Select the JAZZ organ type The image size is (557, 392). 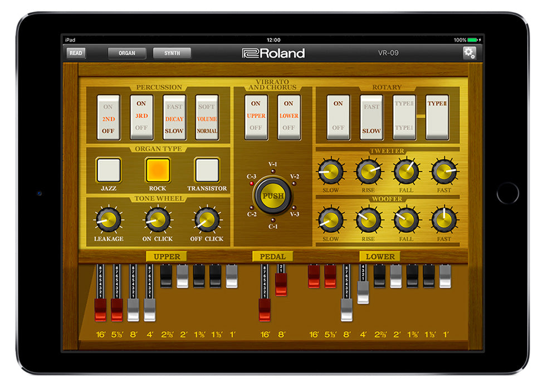109,170
